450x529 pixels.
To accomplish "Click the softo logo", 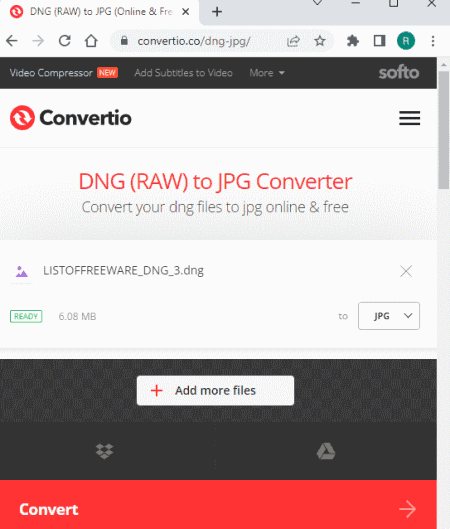I will click(x=399, y=73).
